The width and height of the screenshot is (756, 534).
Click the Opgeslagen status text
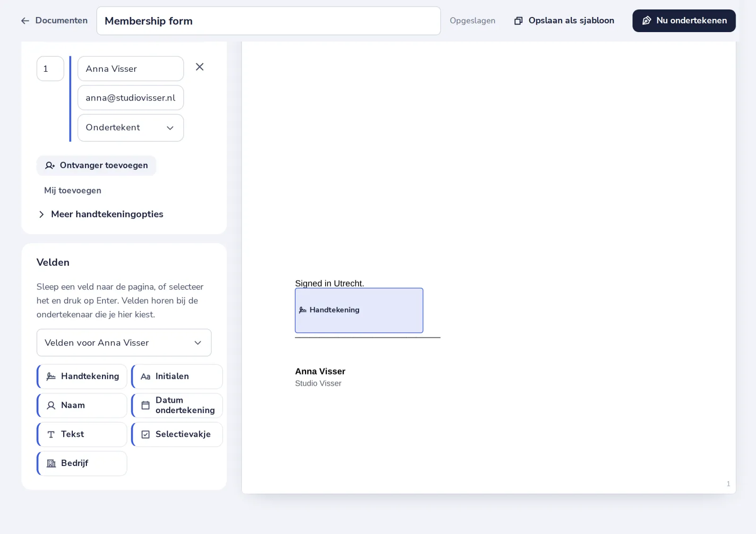click(x=472, y=21)
